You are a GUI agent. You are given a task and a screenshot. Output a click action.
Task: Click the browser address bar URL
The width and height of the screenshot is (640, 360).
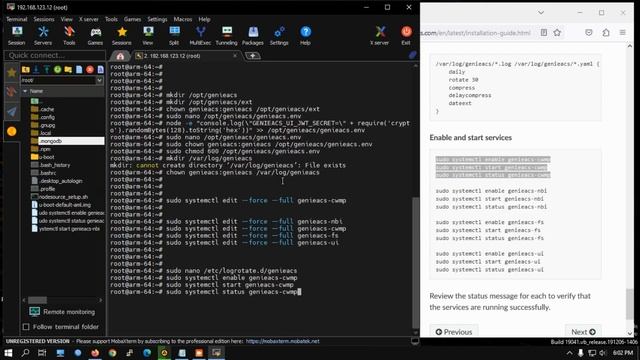coord(476,33)
